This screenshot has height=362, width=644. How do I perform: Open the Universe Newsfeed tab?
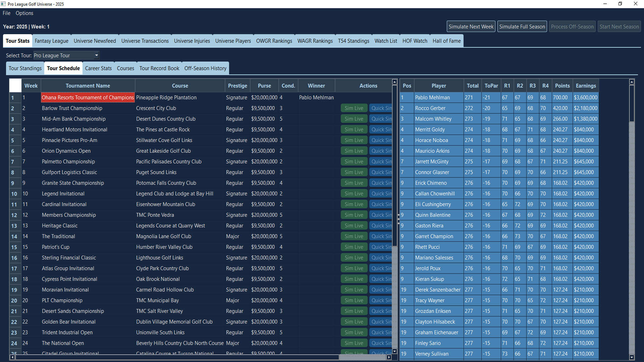pyautogui.click(x=95, y=41)
